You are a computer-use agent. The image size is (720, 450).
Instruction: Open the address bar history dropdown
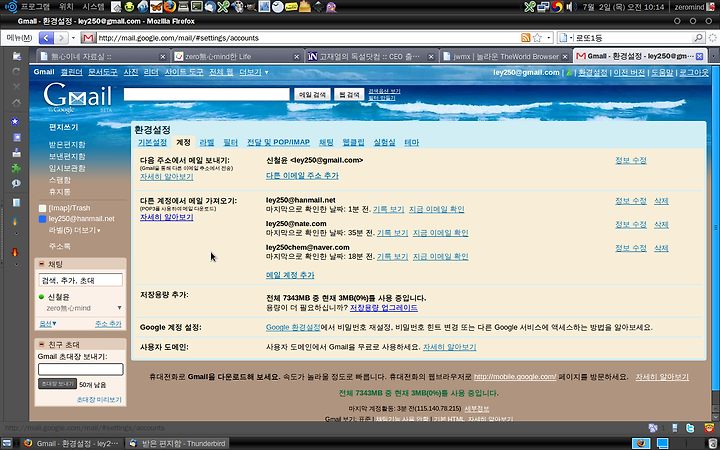[x=548, y=38]
